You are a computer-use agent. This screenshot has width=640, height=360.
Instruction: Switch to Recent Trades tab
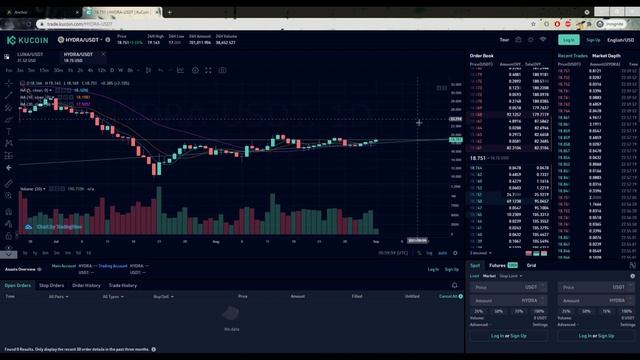[573, 56]
